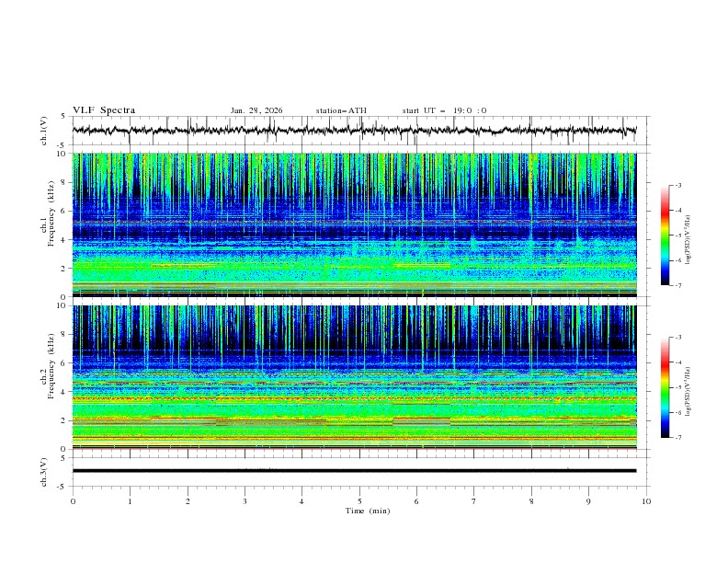Click the ch.2 colorbar "log(PSD)(V²/Hz)" label
This screenshot has height=563, width=728.
coord(688,392)
